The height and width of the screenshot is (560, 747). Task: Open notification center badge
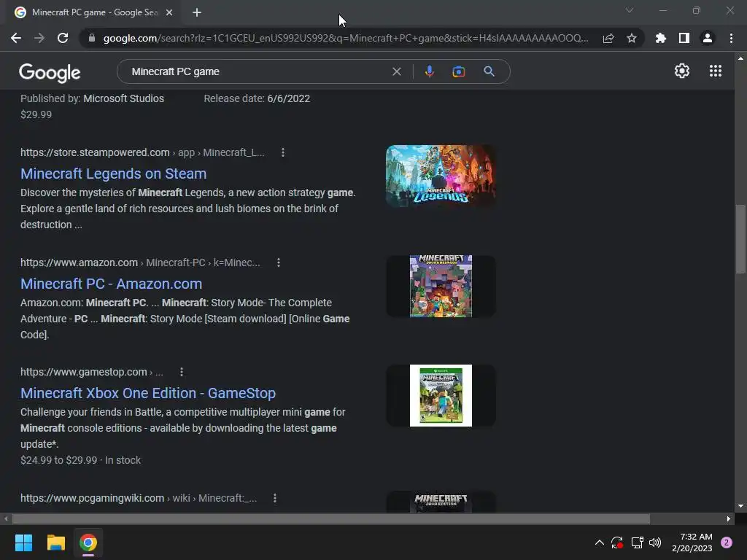[727, 542]
